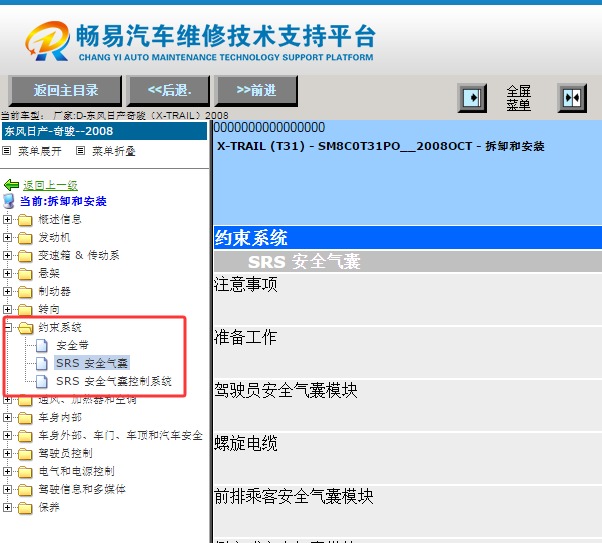Expand the 驾驶信息和多媒体 tree node
Screen dimensions: 602x543
point(7,489)
